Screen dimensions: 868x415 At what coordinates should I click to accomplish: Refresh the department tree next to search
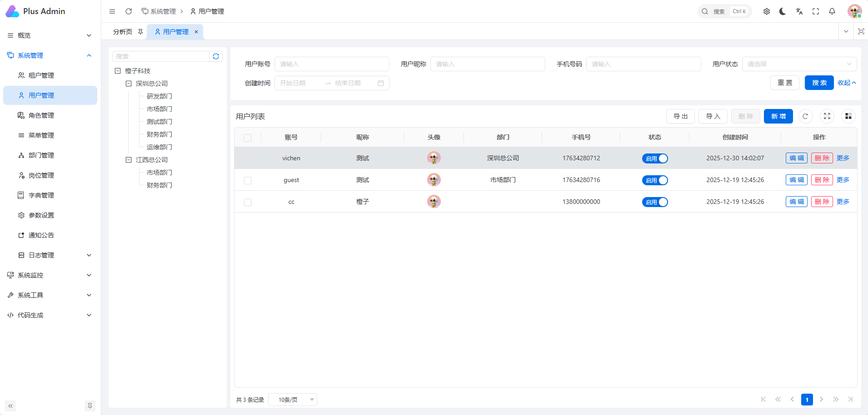[x=216, y=56]
